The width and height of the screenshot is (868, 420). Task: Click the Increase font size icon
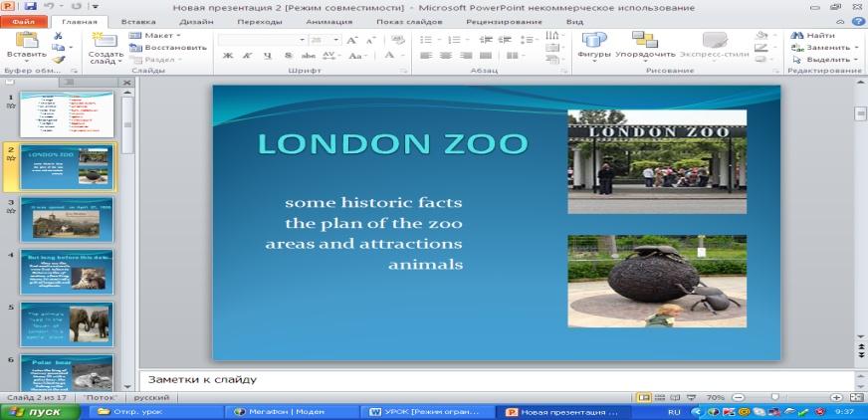tap(351, 40)
